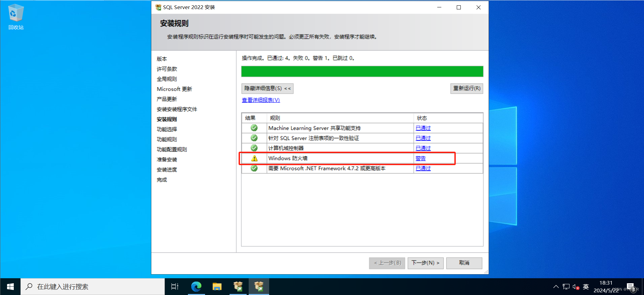Select the 需要 Microsoft .NET Framework 4.7.2 rule text

327,168
